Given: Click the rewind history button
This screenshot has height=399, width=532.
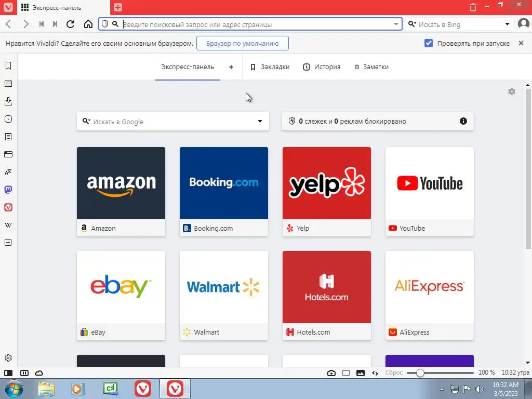Looking at the screenshot, I should pos(42,24).
